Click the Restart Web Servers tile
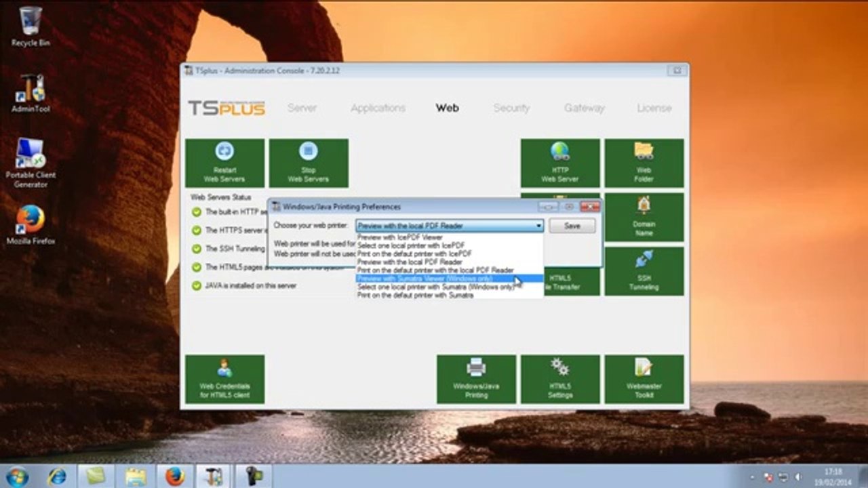This screenshot has width=868, height=488. [224, 163]
